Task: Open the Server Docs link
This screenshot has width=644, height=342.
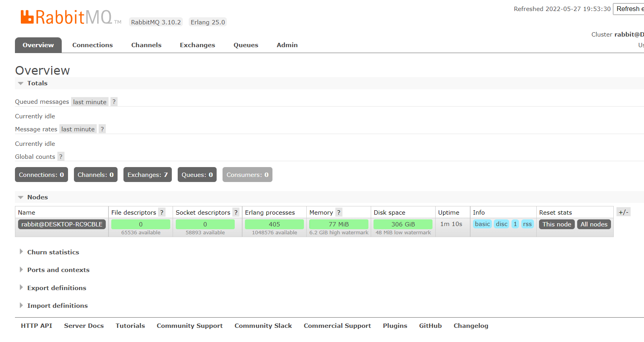Action: click(x=84, y=325)
